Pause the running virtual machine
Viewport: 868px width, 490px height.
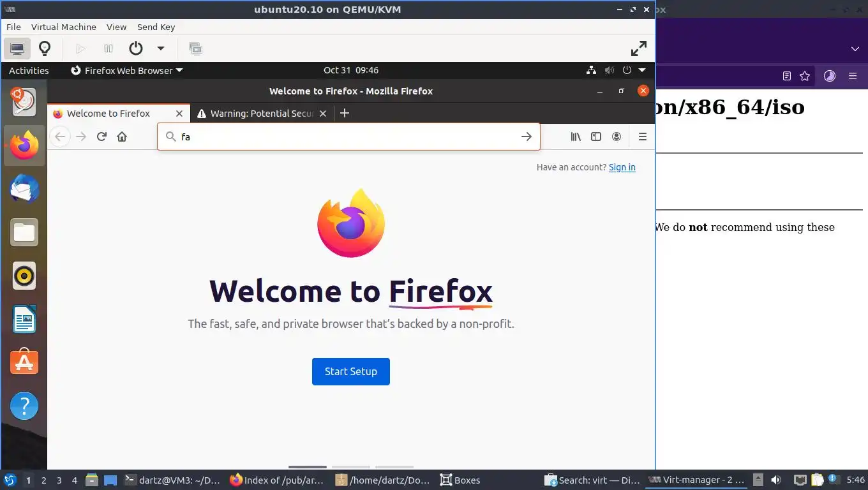tap(108, 48)
